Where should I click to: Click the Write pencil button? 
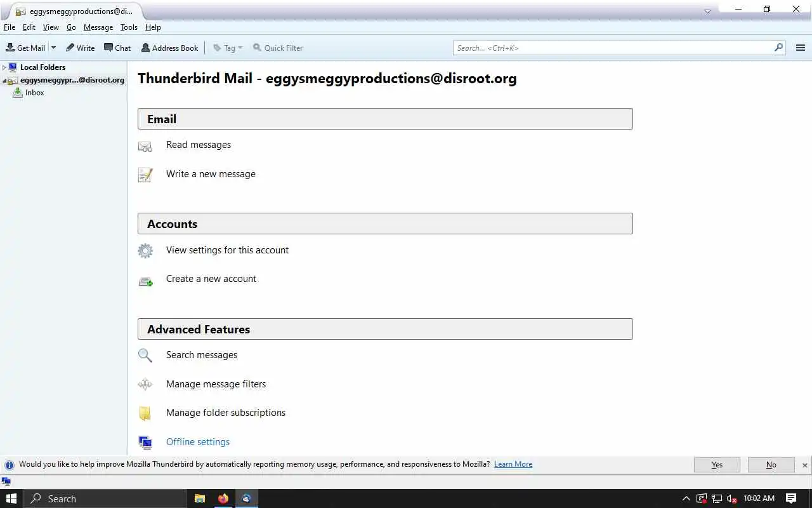point(80,48)
